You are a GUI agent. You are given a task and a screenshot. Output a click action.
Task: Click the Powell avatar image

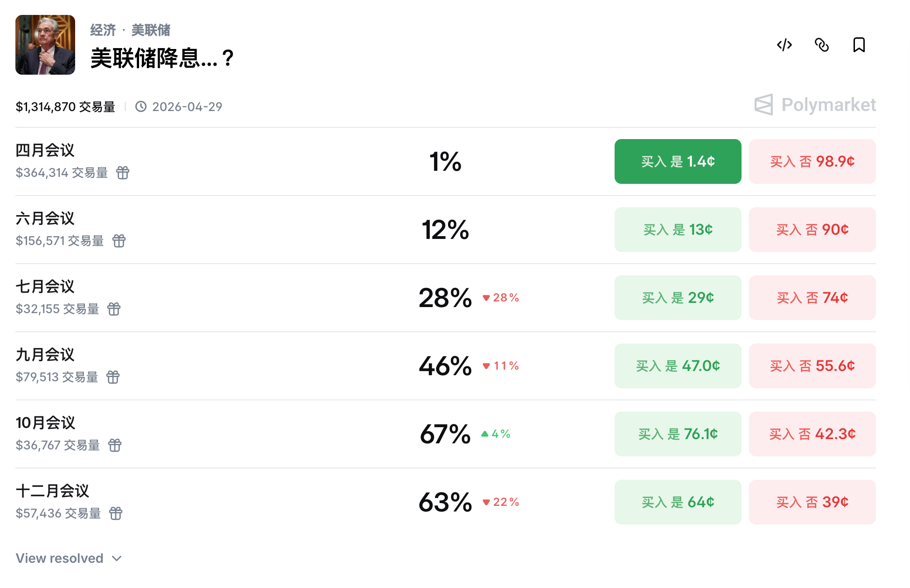click(x=44, y=44)
